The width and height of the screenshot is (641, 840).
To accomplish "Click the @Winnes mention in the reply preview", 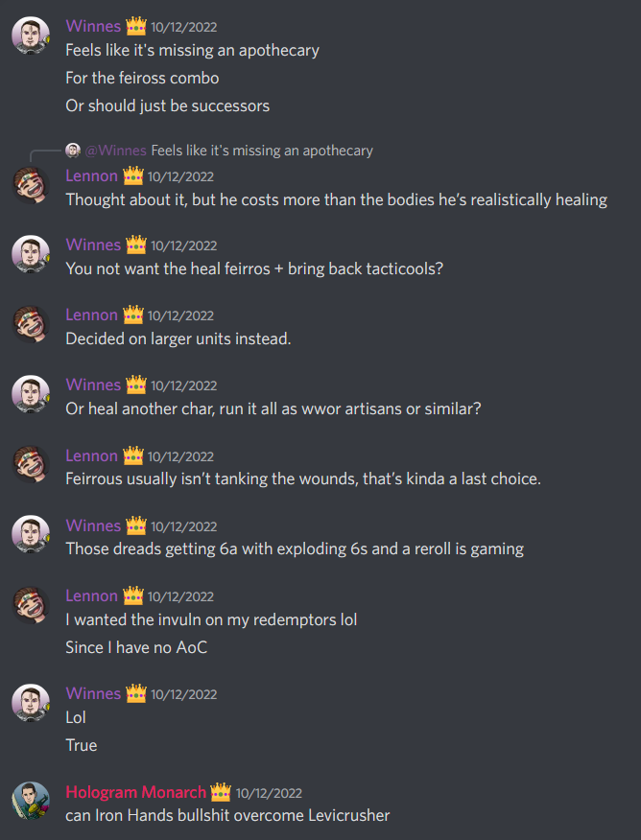I will click(115, 151).
